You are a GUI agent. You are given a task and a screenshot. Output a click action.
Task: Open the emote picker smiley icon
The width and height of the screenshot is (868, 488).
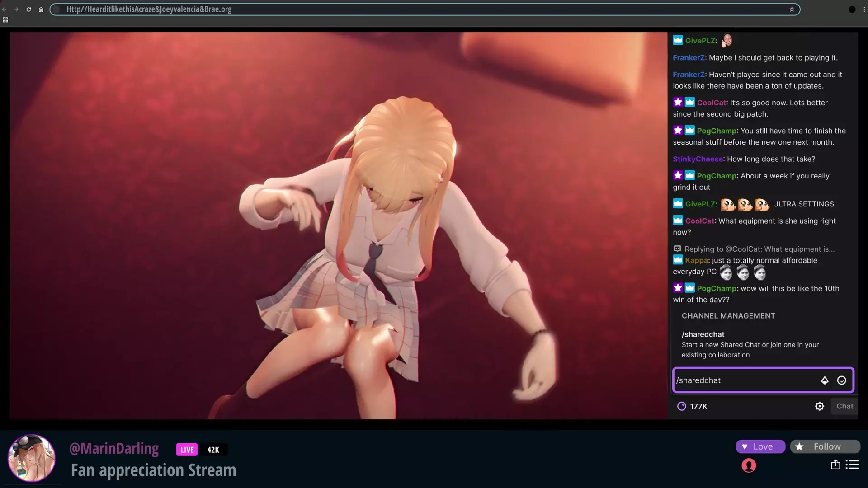(841, 380)
